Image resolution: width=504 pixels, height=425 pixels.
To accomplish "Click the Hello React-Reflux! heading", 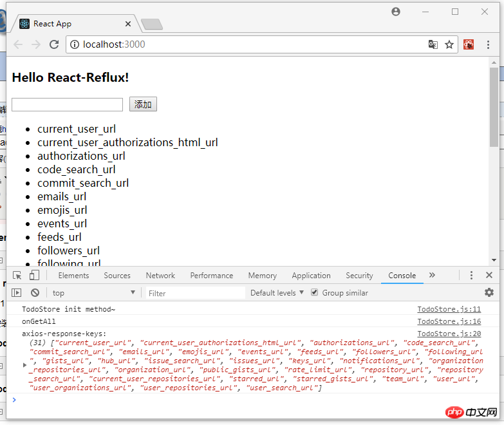I will [70, 77].
